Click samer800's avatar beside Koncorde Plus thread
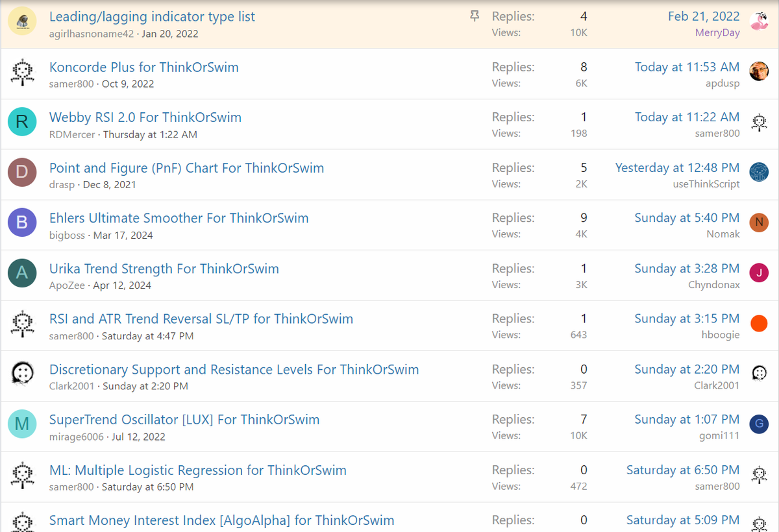Screen dimensions: 779x532 (22, 71)
